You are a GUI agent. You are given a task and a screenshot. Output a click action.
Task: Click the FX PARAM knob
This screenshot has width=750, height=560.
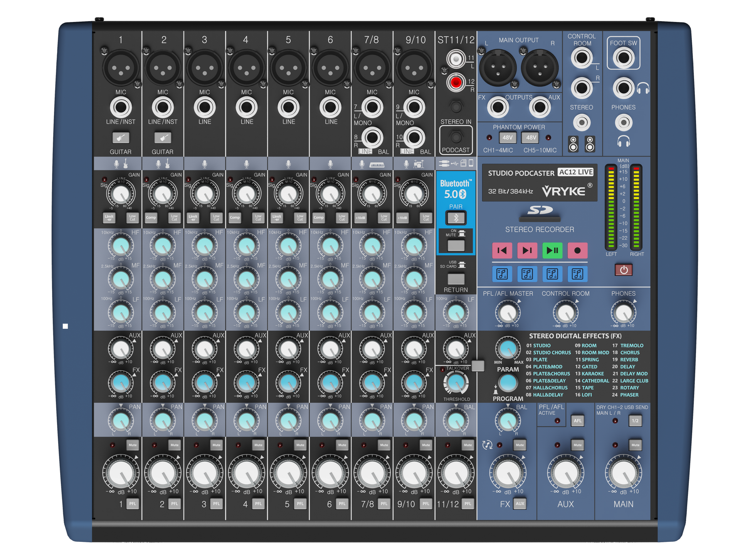tap(508, 348)
